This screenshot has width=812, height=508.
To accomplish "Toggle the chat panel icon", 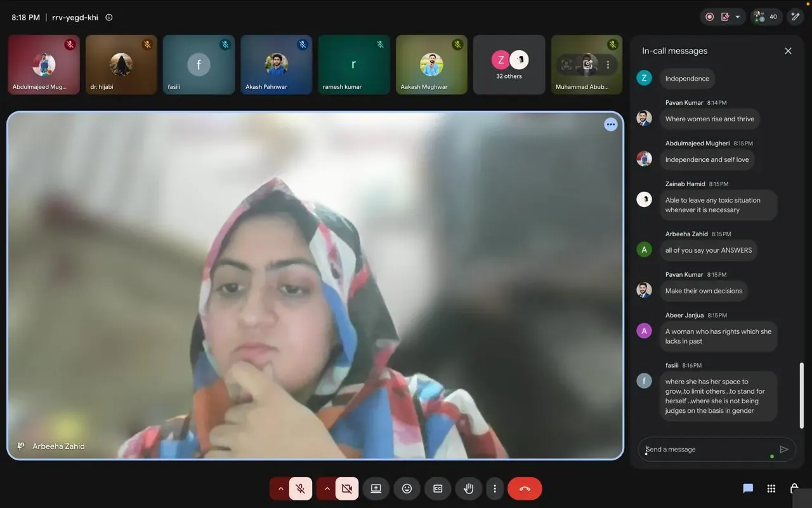I will pos(748,488).
